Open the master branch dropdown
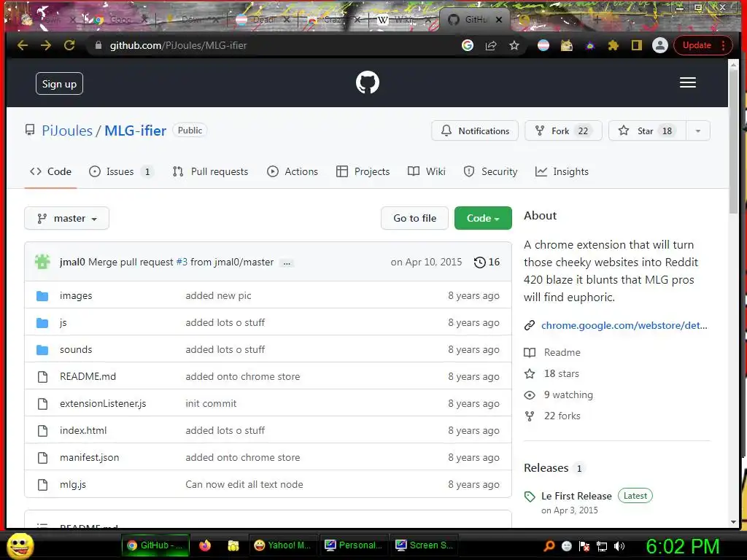The height and width of the screenshot is (560, 747). (66, 218)
